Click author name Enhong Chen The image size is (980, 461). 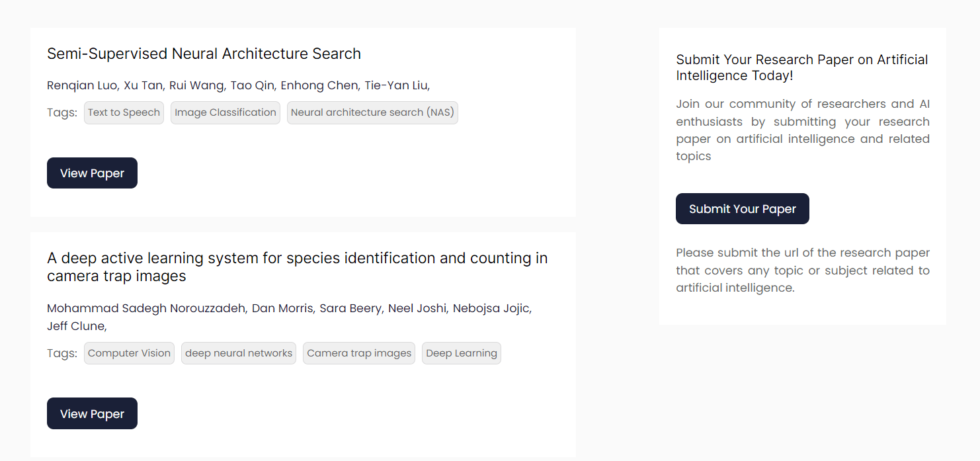coord(319,85)
